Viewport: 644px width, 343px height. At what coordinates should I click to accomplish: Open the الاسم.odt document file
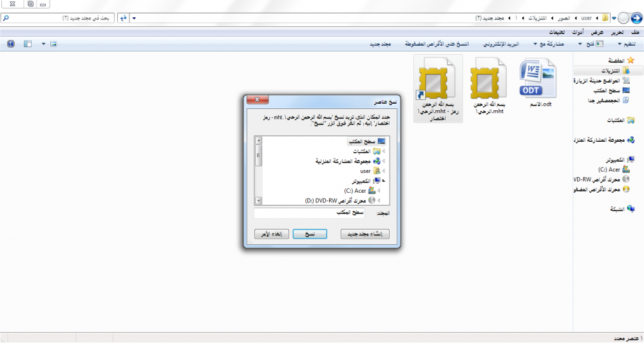537,83
